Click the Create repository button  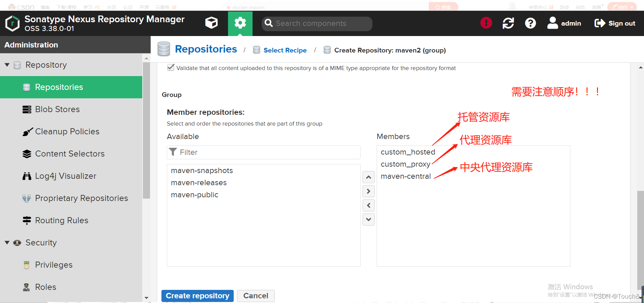tap(197, 296)
